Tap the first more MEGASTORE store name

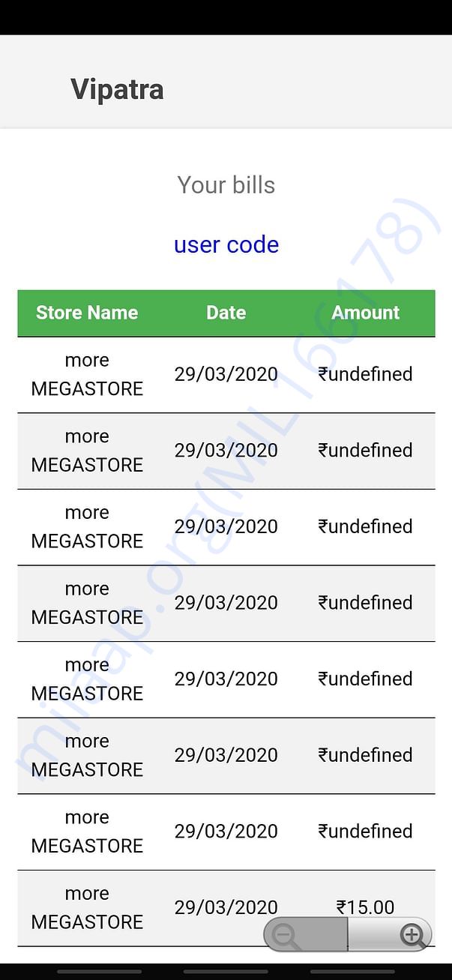[87, 374]
